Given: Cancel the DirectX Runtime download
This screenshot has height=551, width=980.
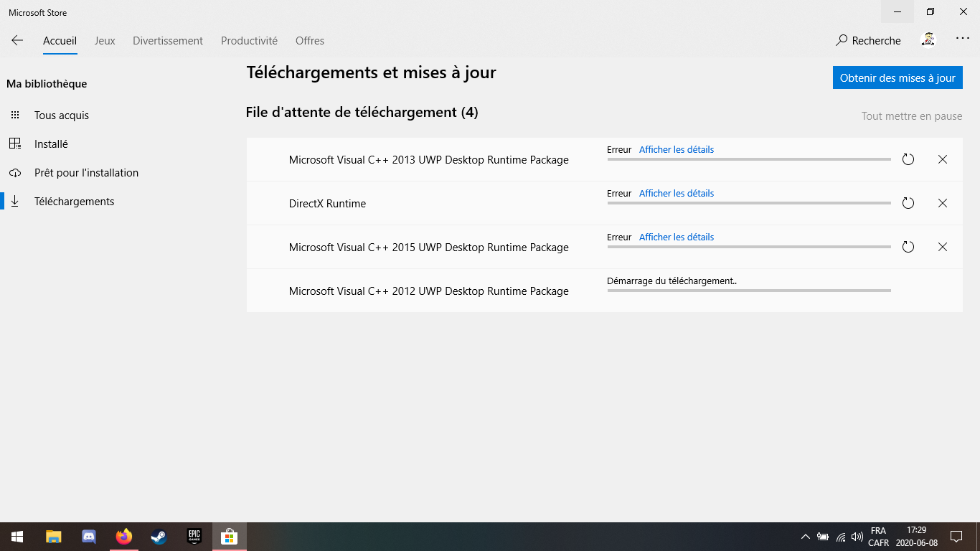Looking at the screenshot, I should point(943,203).
